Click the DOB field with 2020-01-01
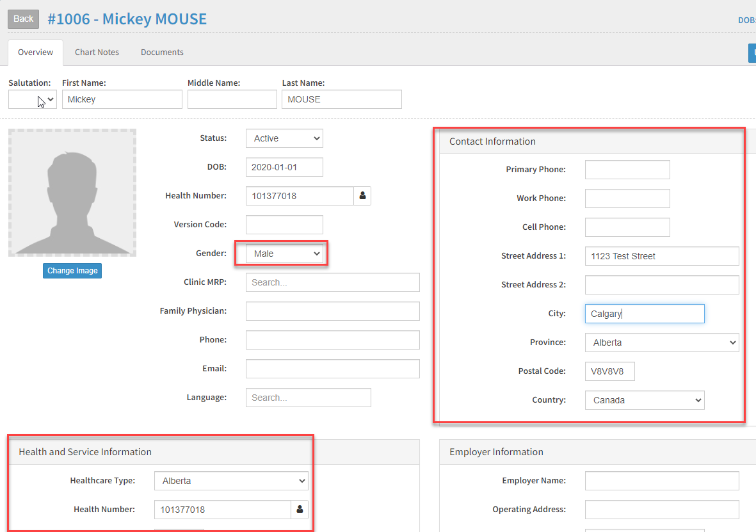 [284, 167]
